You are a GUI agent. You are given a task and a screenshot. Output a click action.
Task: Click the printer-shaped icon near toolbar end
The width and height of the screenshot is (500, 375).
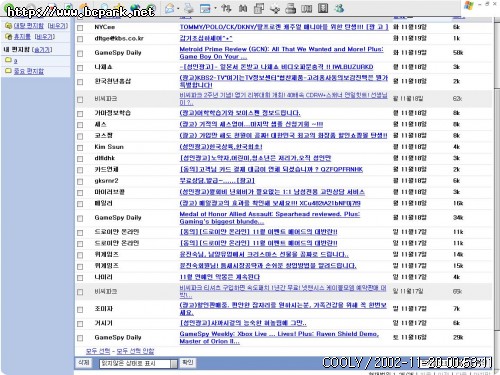point(290,8)
